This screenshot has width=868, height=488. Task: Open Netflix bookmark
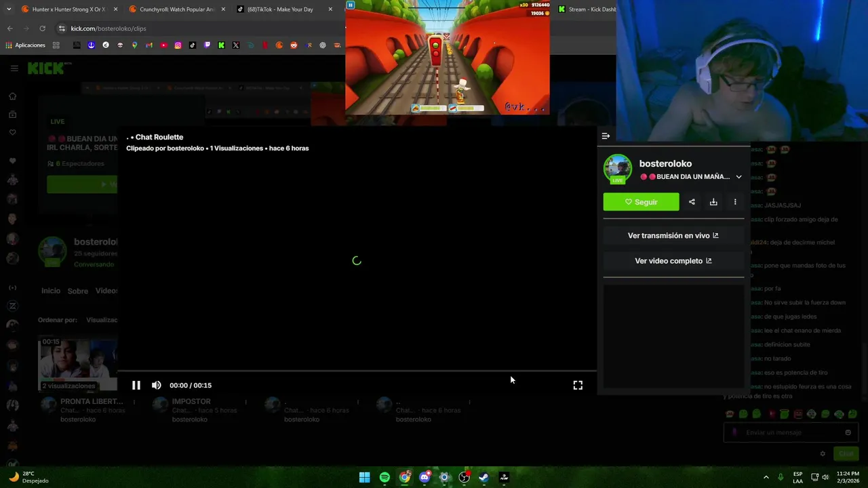(x=264, y=45)
